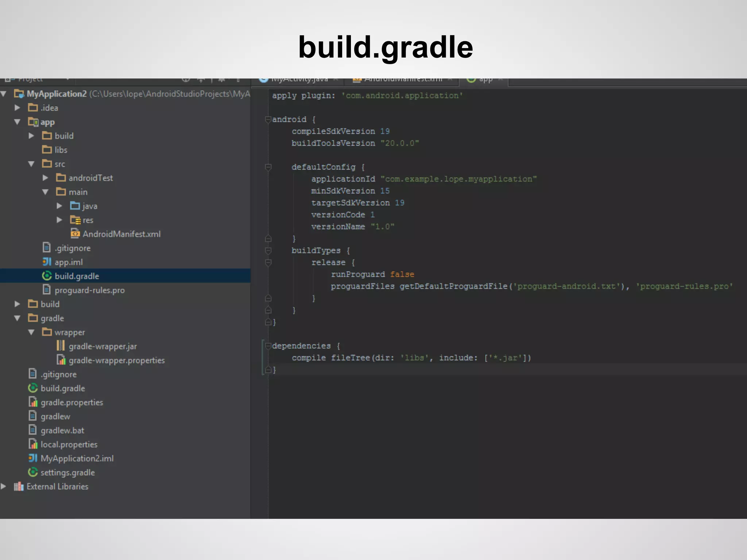
Task: Click the versionName "1.0" line
Action: coord(353,227)
